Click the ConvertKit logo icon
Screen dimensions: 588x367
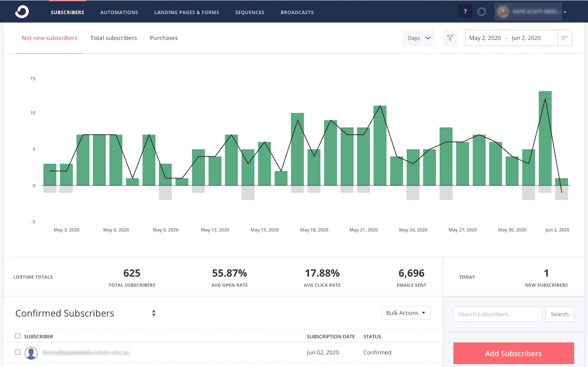22,12
